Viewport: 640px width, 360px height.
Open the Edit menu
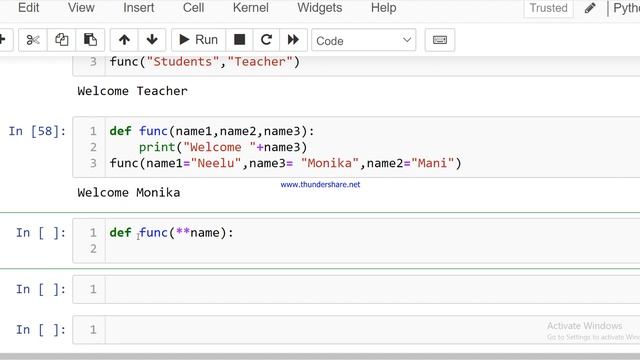coord(29,8)
